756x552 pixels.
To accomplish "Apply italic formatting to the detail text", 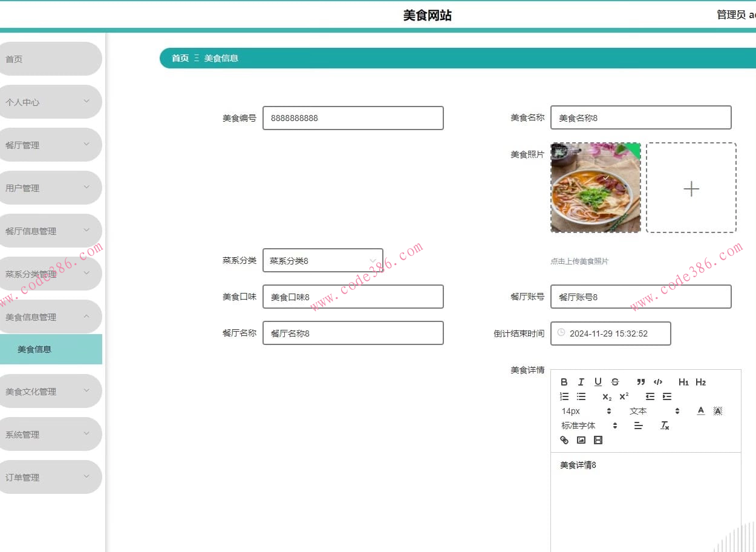I will pyautogui.click(x=581, y=382).
